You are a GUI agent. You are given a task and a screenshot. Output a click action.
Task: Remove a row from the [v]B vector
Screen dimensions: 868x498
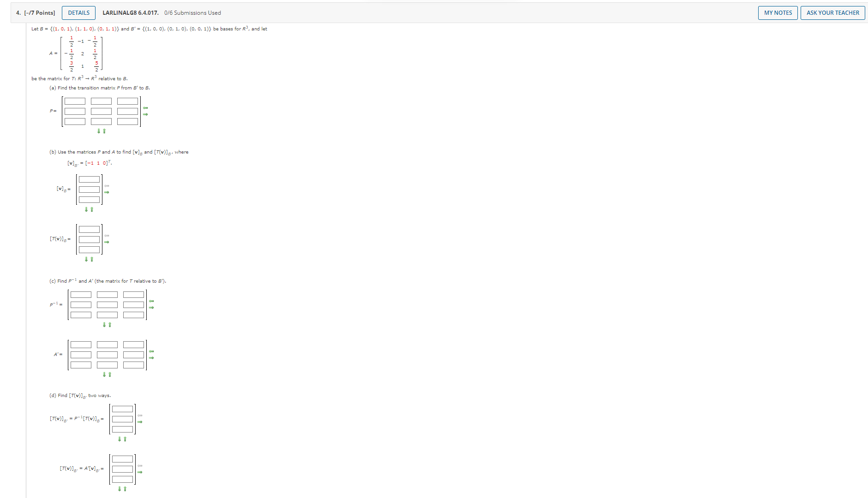92,210
